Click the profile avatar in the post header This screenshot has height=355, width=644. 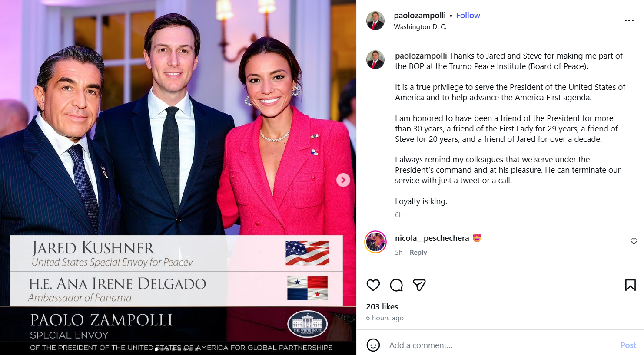(x=375, y=20)
